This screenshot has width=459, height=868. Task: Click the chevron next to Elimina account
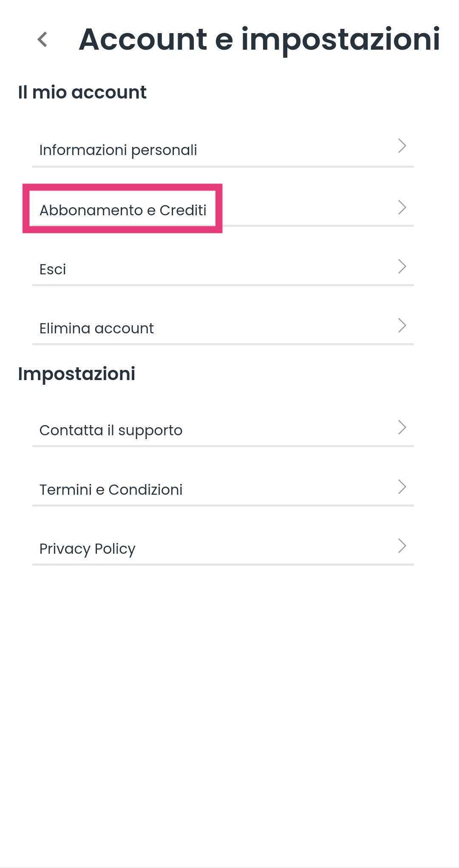coord(402,326)
